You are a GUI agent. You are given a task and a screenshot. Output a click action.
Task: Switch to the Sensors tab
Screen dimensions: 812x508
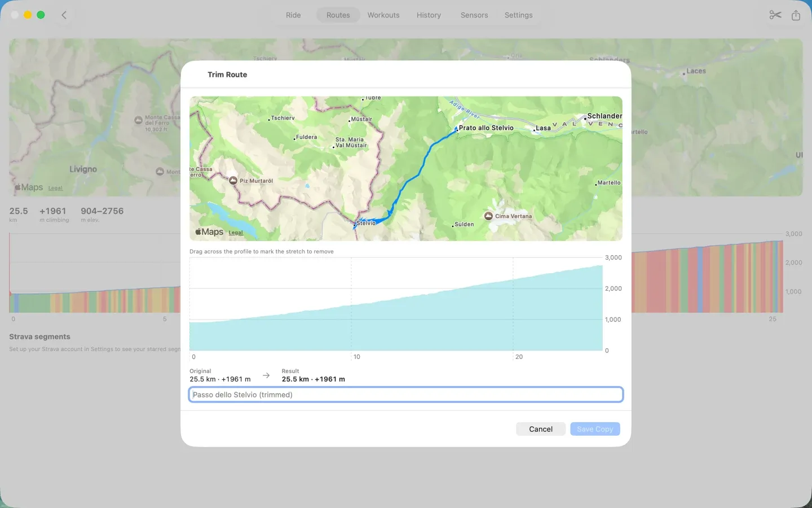click(x=474, y=15)
